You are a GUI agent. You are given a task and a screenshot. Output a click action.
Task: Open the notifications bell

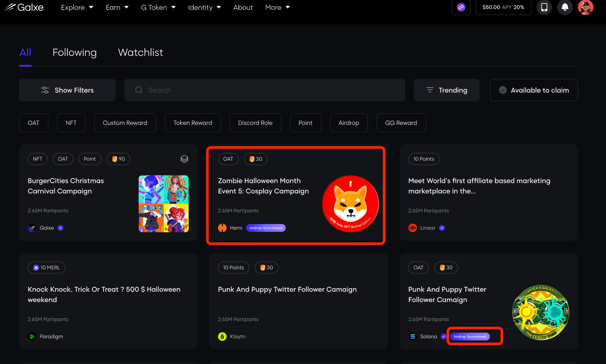point(565,7)
